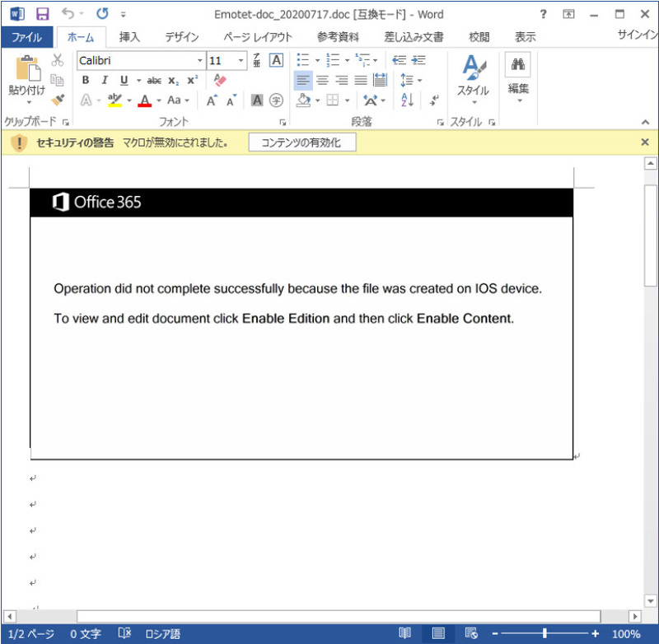Toggle strikethrough text formatting

tap(154, 80)
